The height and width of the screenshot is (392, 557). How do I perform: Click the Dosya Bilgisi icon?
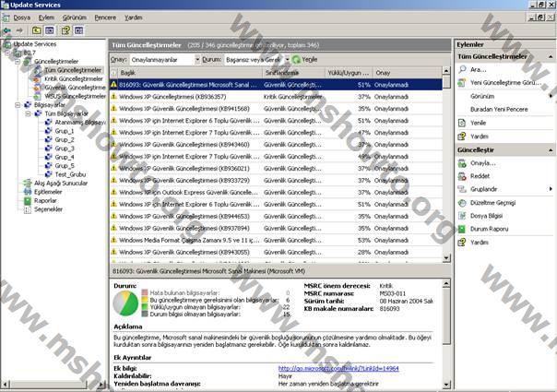[462, 216]
